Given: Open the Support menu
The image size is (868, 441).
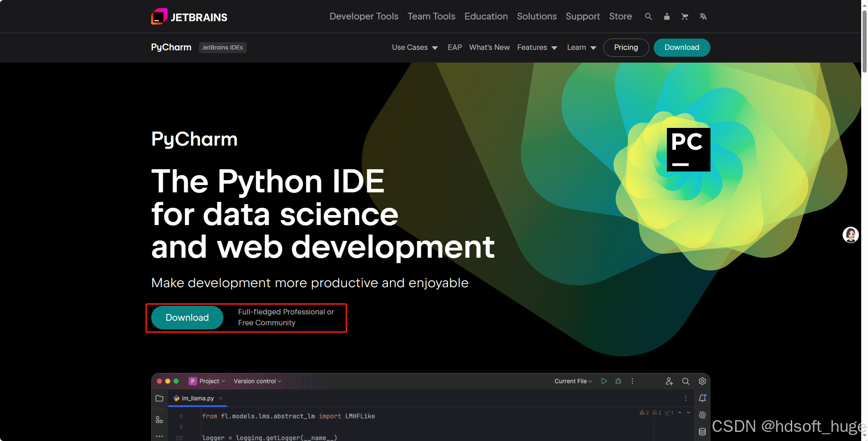Looking at the screenshot, I should (582, 16).
